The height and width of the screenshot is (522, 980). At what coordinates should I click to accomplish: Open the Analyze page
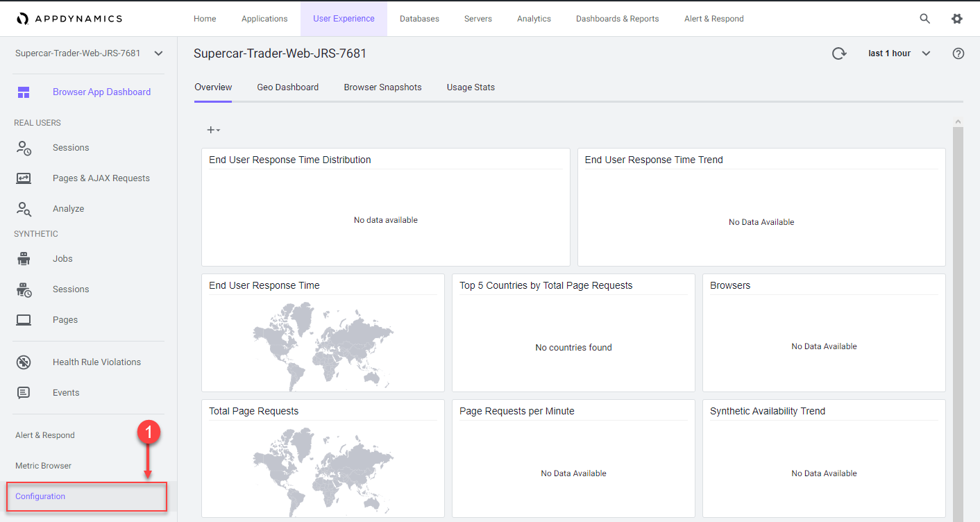point(68,209)
